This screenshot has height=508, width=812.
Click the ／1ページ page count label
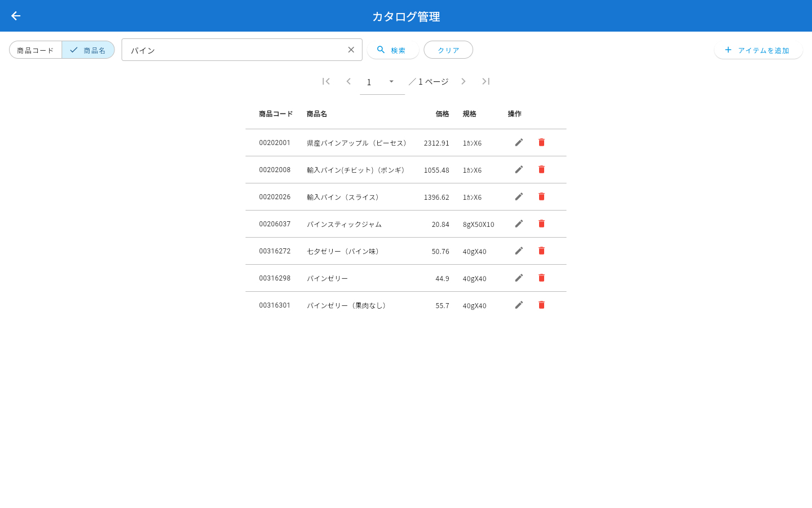429,81
